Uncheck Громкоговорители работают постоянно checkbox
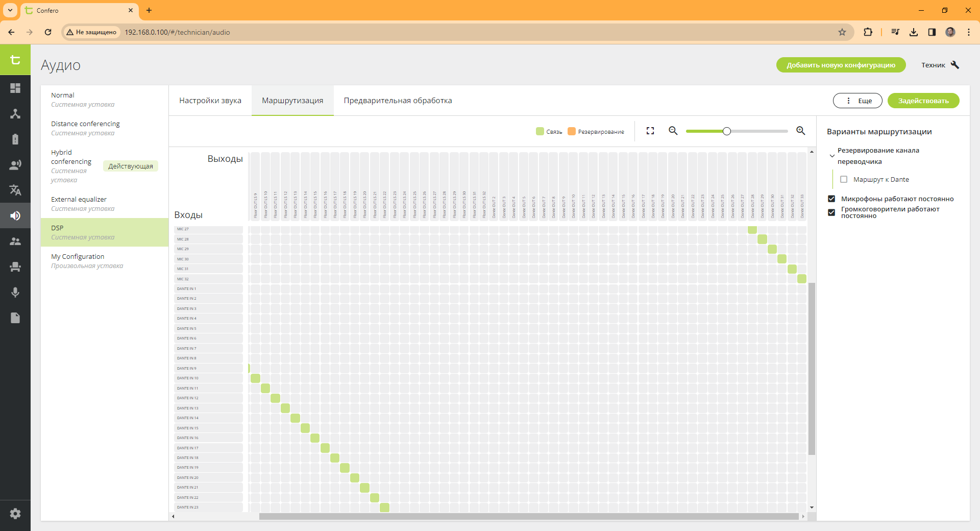 pos(831,212)
